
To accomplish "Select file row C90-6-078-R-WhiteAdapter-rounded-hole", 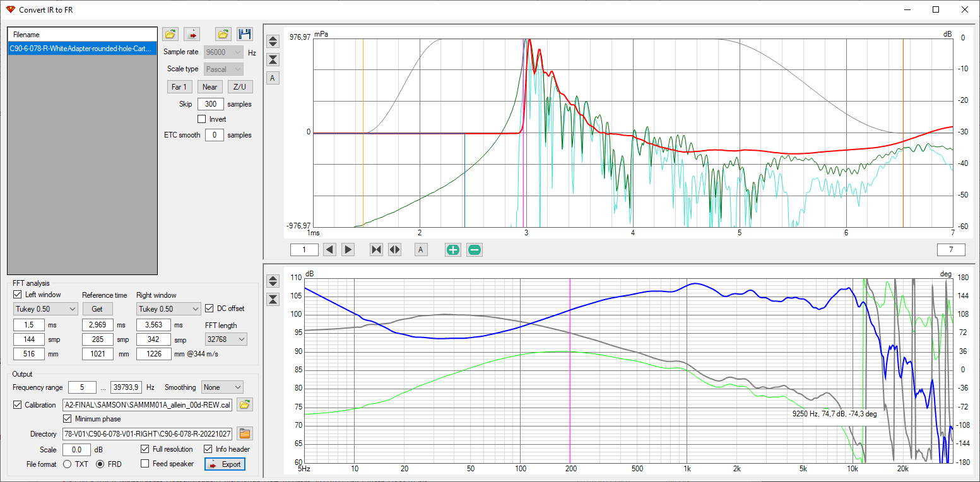I will pos(82,48).
